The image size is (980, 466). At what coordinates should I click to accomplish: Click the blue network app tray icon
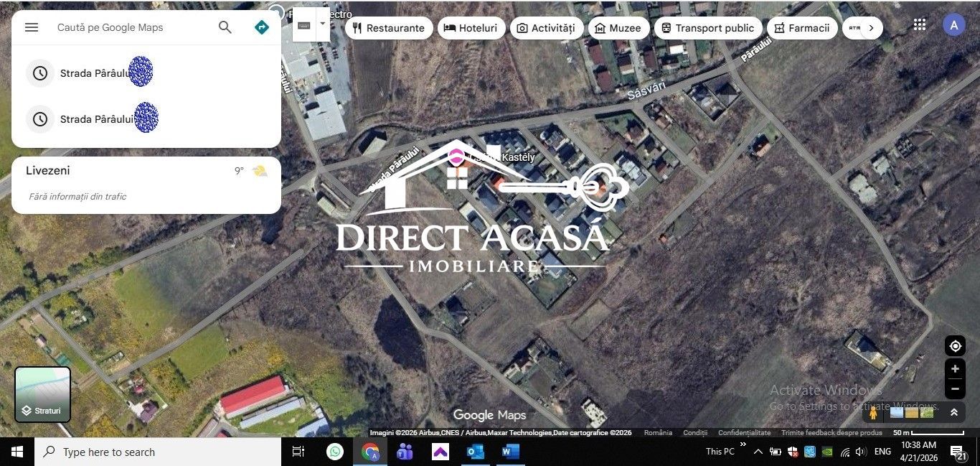pos(810,452)
